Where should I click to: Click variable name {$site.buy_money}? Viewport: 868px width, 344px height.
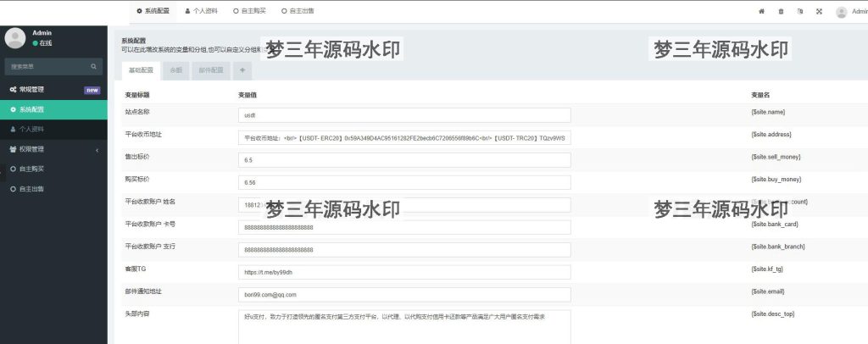776,179
